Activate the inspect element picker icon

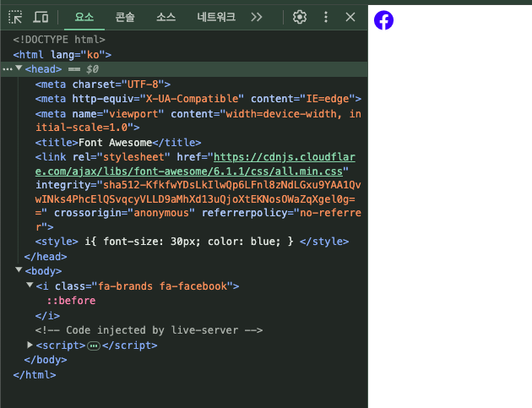point(15,17)
